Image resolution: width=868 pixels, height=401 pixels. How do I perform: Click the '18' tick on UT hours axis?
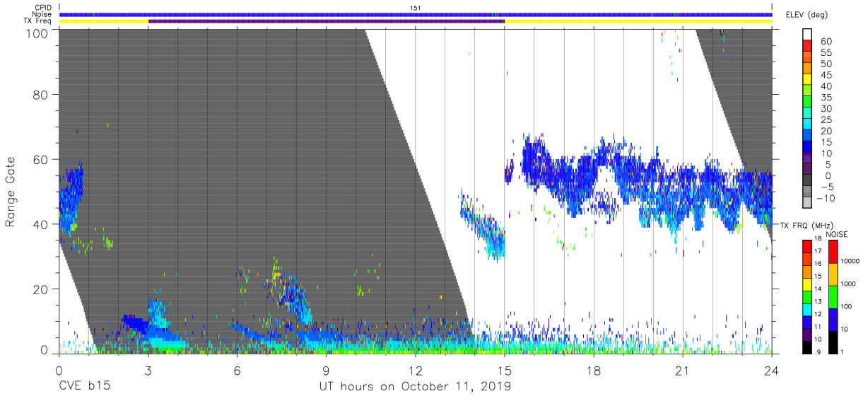point(594,370)
